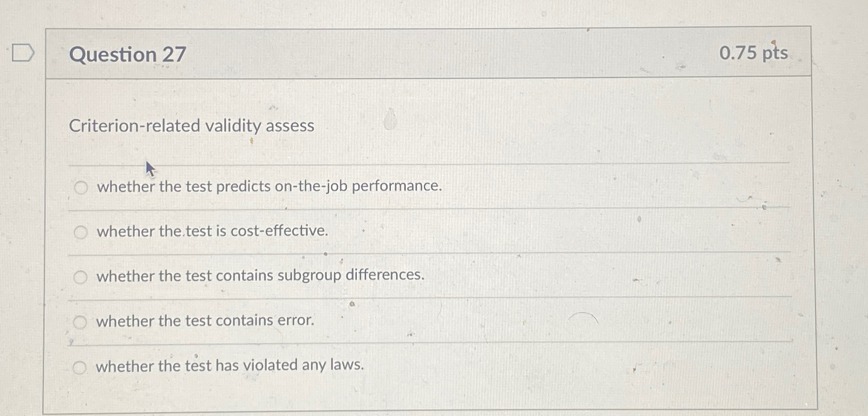Viewport: 868px width, 416px height.
Task: Select 'whether the test is cost-effective'
Action: tap(81, 233)
